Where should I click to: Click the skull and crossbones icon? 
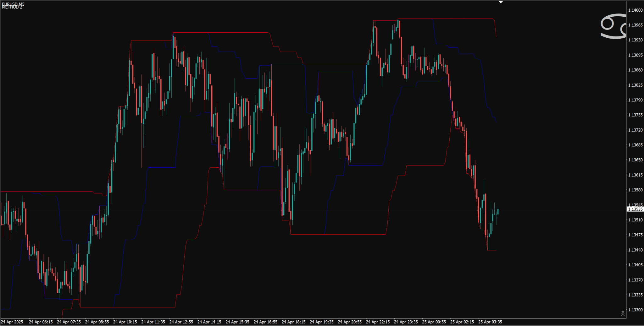(x=623, y=313)
